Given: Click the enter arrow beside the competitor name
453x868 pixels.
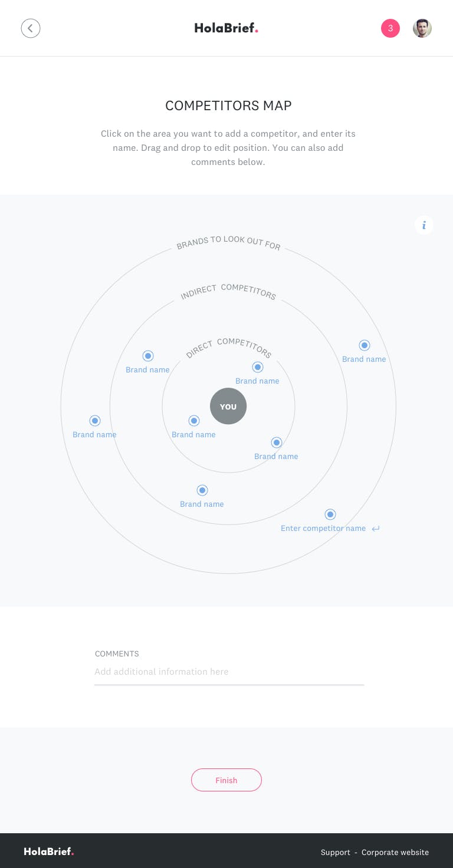Looking at the screenshot, I should tap(376, 529).
